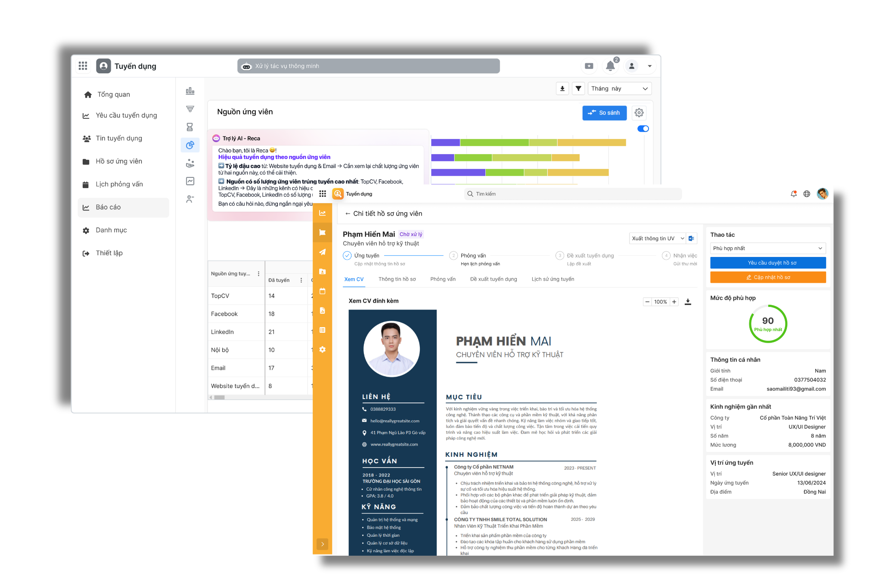
Task: Open Nguồn ứng tuyển column menu
Action: click(258, 274)
